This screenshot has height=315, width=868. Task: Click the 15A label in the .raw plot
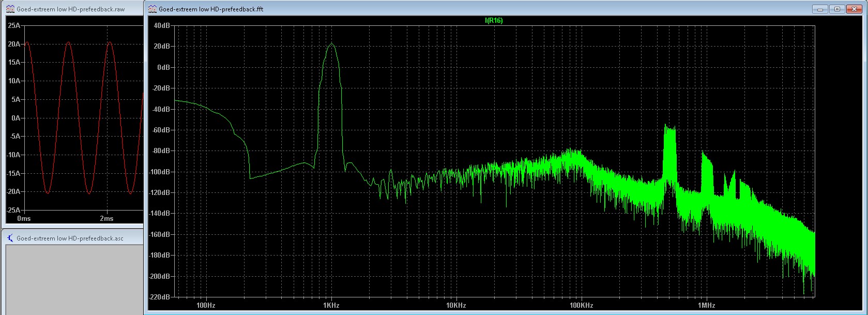tap(14, 62)
